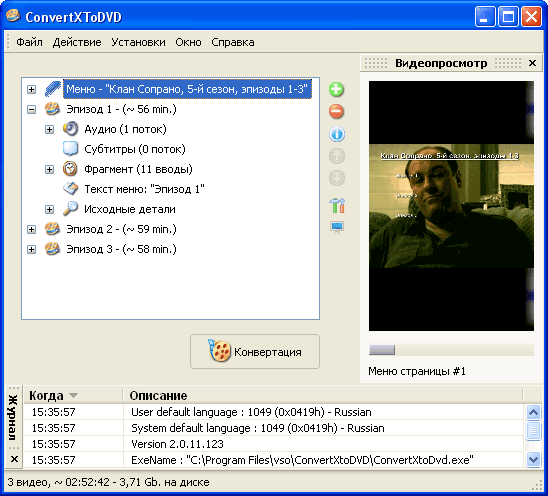Open the Установки menu
548x496 pixels.
pyautogui.click(x=138, y=42)
